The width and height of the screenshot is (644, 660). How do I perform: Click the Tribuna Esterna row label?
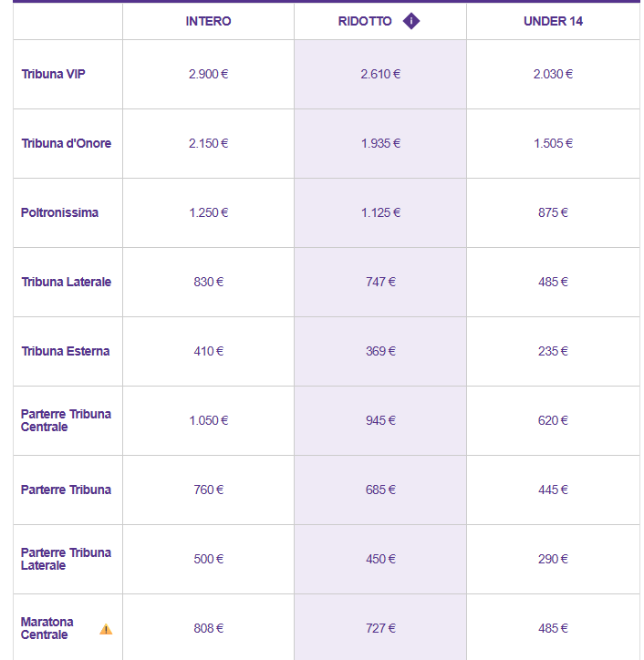click(66, 351)
